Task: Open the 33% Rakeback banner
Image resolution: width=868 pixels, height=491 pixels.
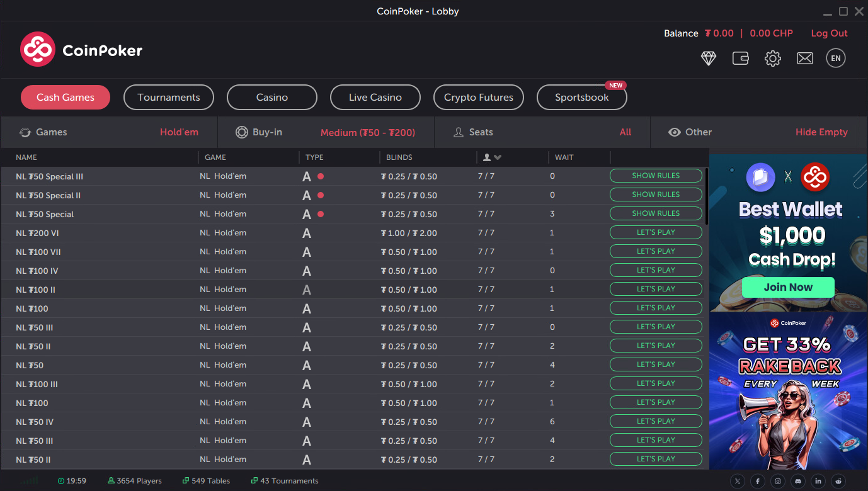Action: click(788, 391)
